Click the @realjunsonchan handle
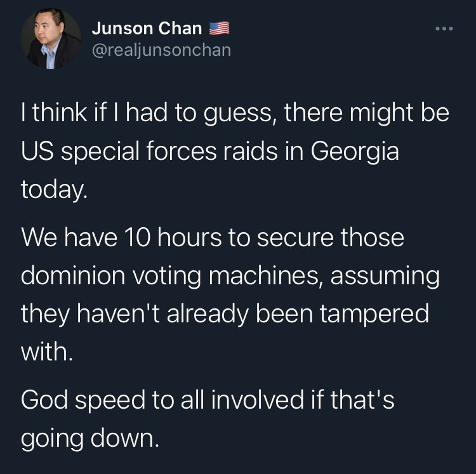The width and height of the screenshot is (476, 474). (161, 49)
